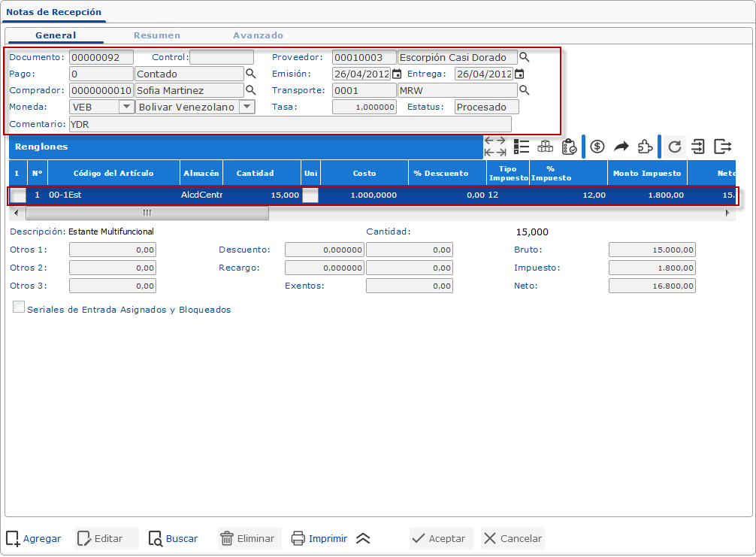756x557 pixels.
Task: Click the import arrow-into-document icon
Action: pyautogui.click(x=698, y=146)
